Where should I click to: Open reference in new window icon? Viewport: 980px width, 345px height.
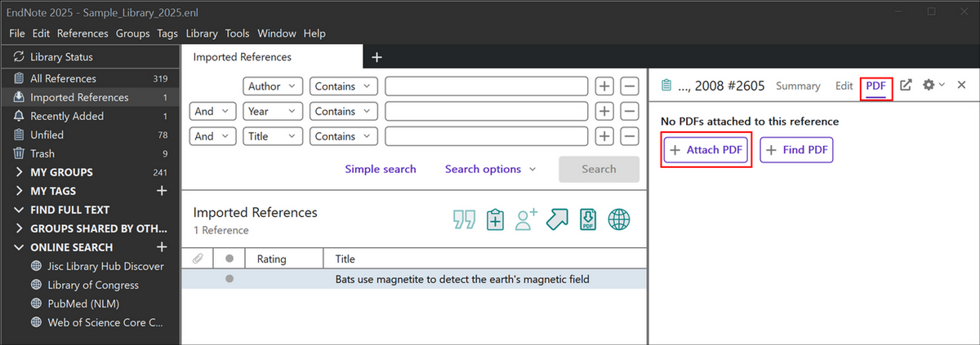point(906,85)
